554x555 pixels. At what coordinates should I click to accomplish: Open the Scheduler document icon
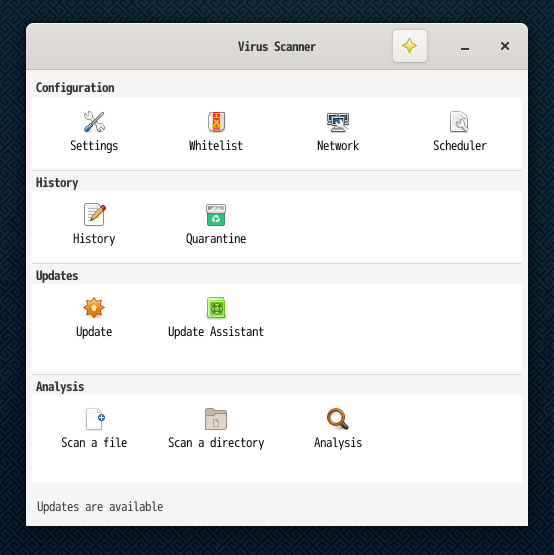(459, 122)
